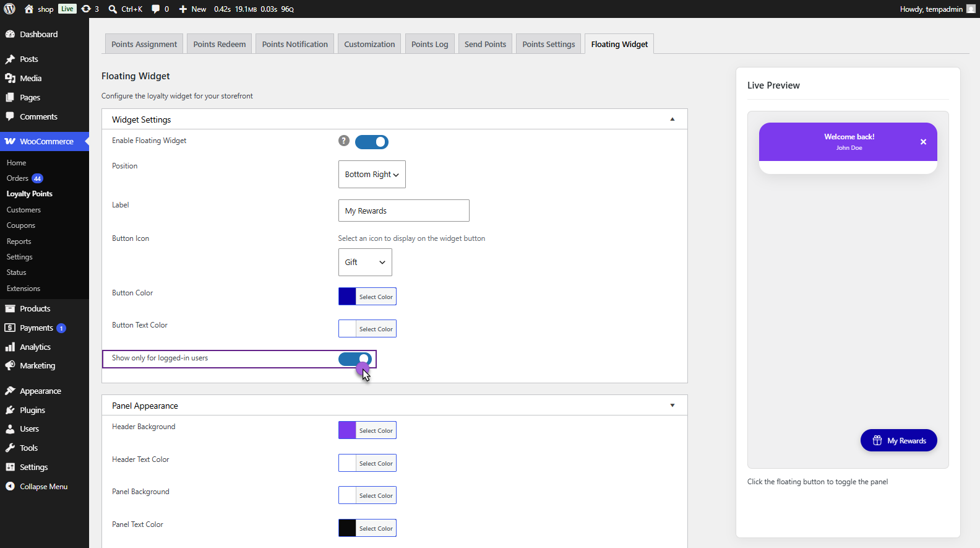Viewport: 980px width, 548px height.
Task: Open Plugins from the sidebar
Action: (x=32, y=410)
